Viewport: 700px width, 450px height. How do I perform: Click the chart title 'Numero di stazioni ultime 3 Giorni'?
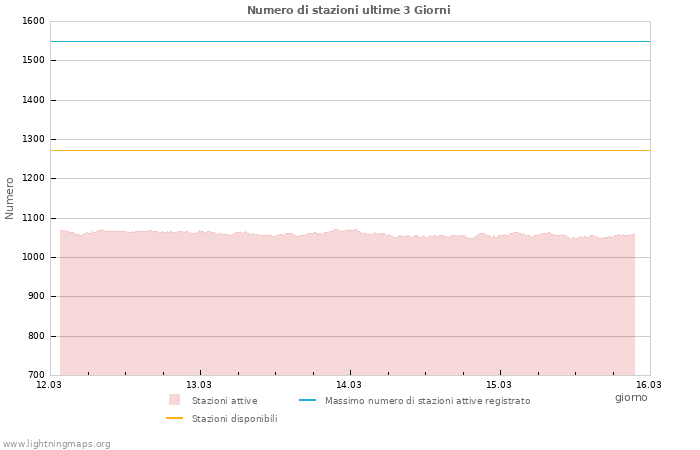349,10
